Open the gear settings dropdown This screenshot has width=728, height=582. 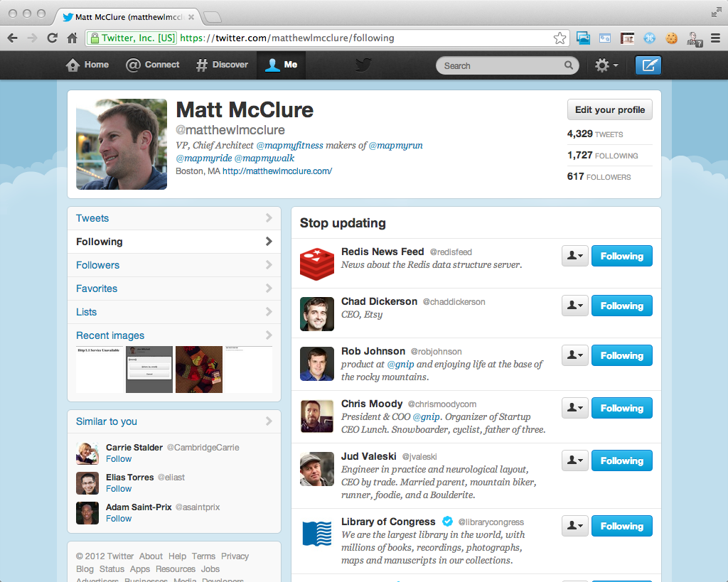[606, 65]
